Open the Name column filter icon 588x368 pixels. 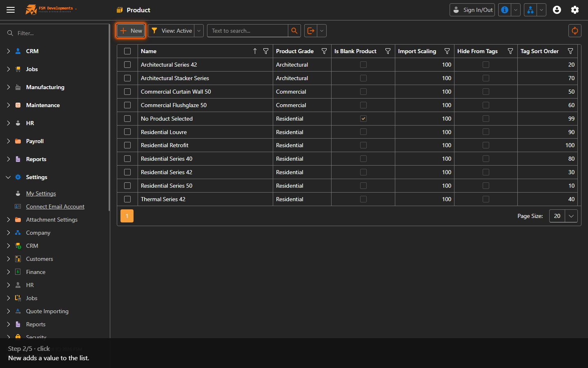266,51
